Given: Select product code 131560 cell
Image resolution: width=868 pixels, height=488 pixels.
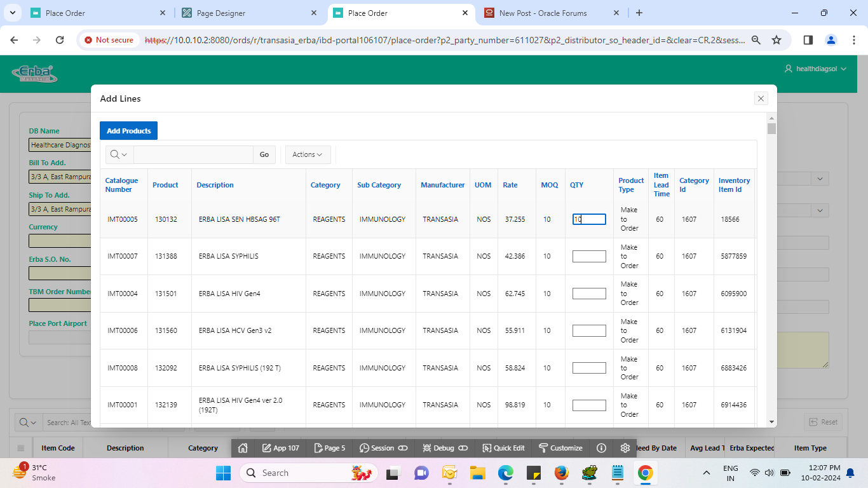Looking at the screenshot, I should [166, 330].
